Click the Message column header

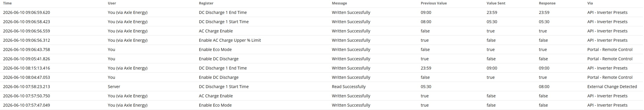tap(339, 3)
